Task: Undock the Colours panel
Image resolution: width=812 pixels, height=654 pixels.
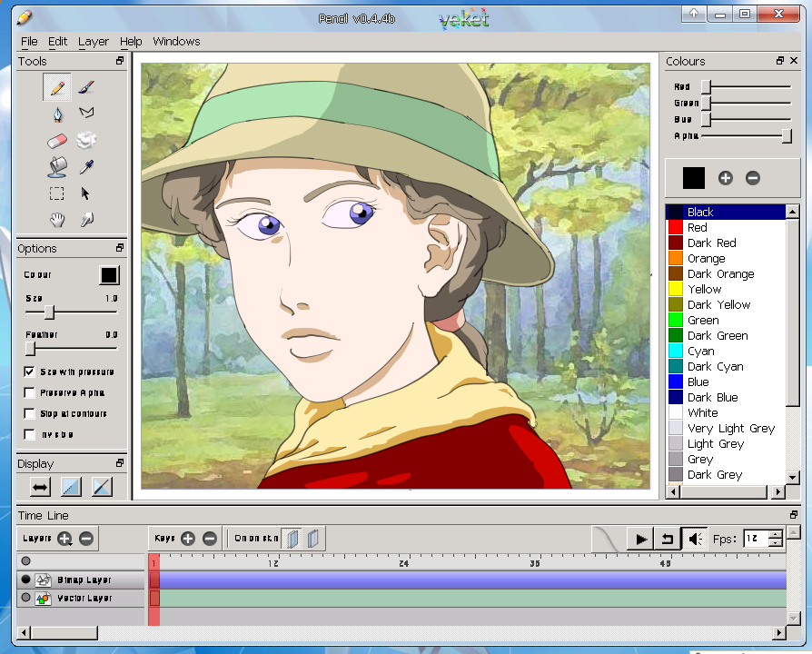Action: pyautogui.click(x=780, y=61)
